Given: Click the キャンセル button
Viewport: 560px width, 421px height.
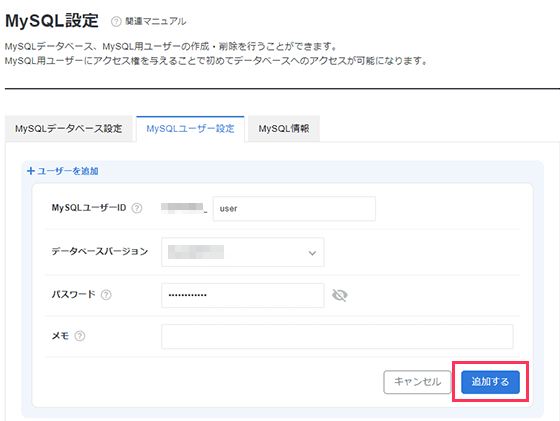Looking at the screenshot, I should pyautogui.click(x=417, y=382).
